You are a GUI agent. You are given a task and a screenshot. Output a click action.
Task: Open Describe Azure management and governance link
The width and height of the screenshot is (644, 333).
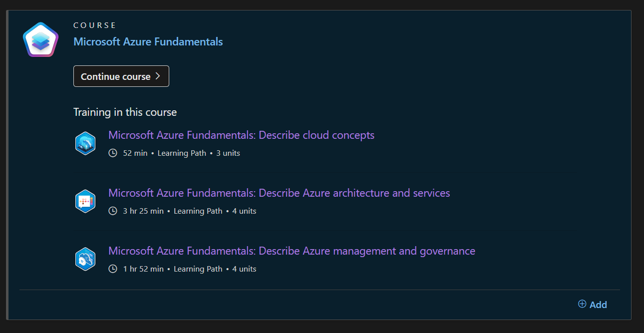[292, 251]
